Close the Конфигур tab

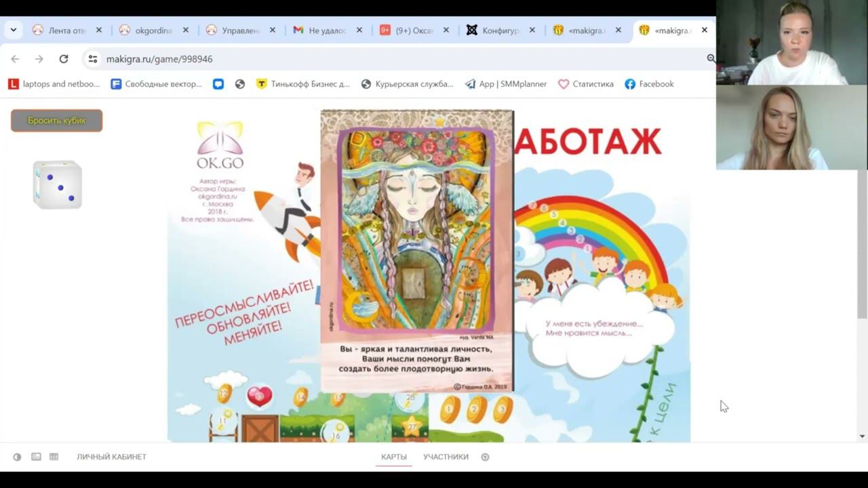[532, 30]
